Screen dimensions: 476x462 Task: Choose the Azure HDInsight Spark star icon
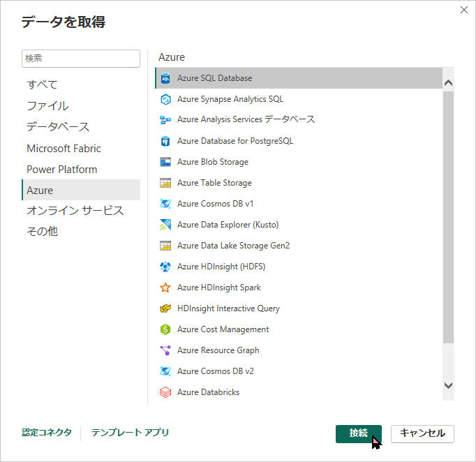pos(165,288)
